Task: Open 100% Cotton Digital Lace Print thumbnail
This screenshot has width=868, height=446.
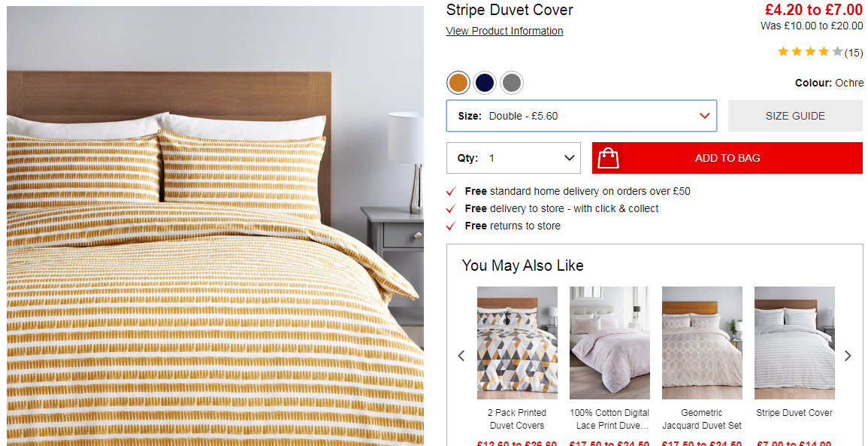Action: (609, 343)
